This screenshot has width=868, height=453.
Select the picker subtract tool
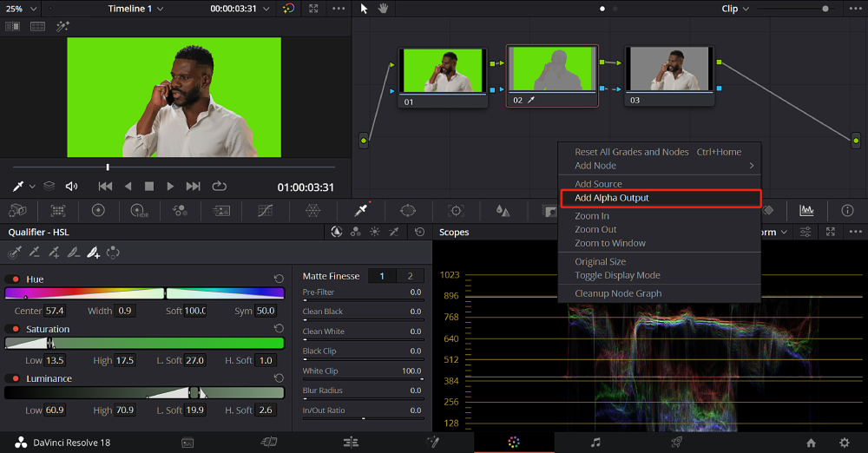tap(35, 253)
